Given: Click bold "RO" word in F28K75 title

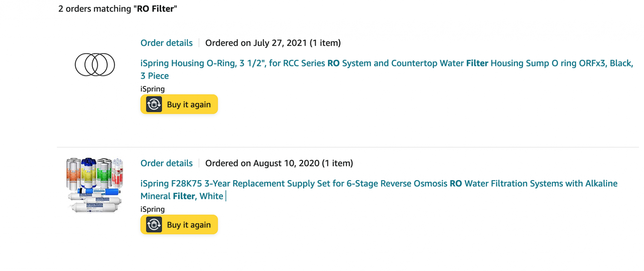Looking at the screenshot, I should pyautogui.click(x=456, y=183).
